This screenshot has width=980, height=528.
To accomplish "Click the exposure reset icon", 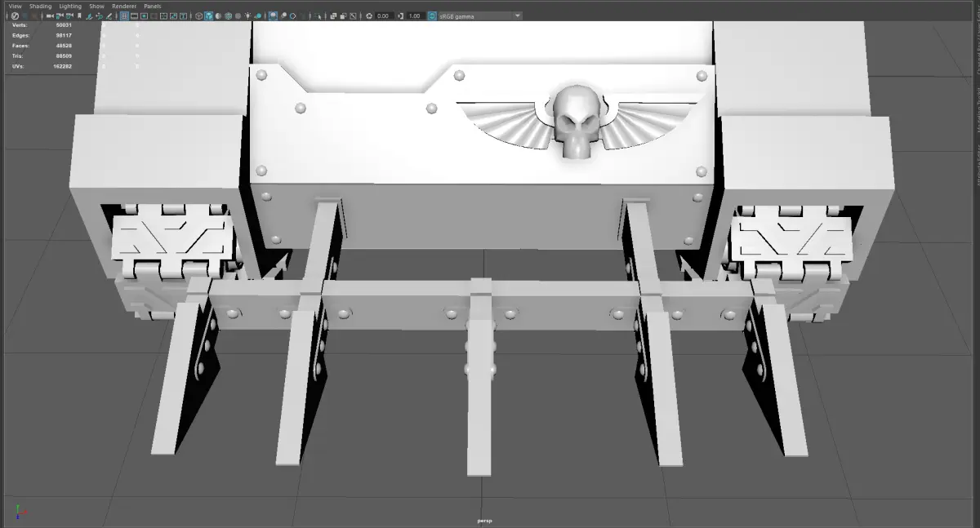I will [369, 16].
